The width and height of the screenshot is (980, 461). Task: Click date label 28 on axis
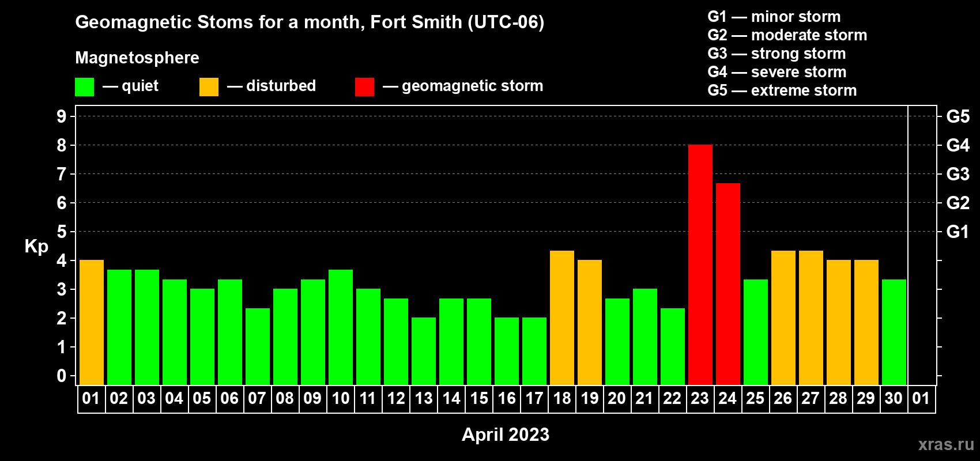[x=838, y=399]
